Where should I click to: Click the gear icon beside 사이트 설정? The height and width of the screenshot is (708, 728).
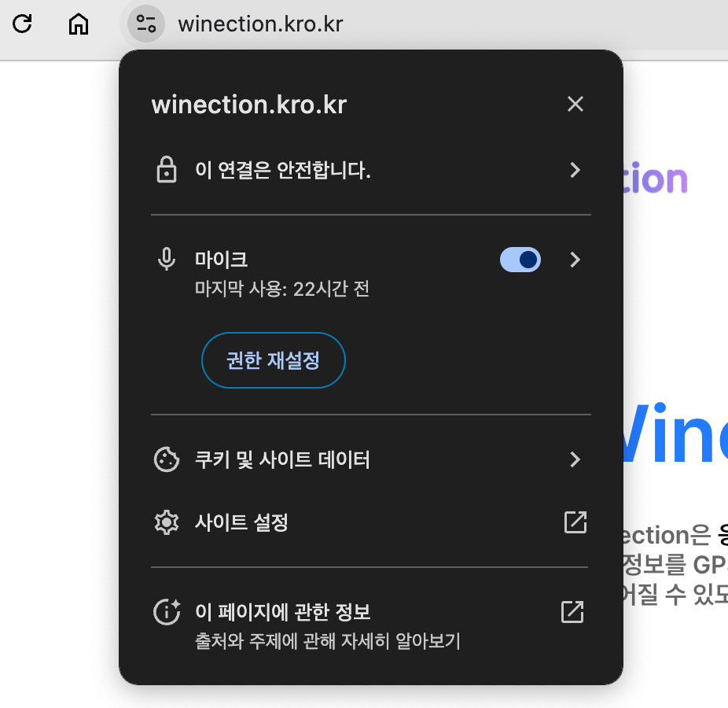(x=167, y=522)
